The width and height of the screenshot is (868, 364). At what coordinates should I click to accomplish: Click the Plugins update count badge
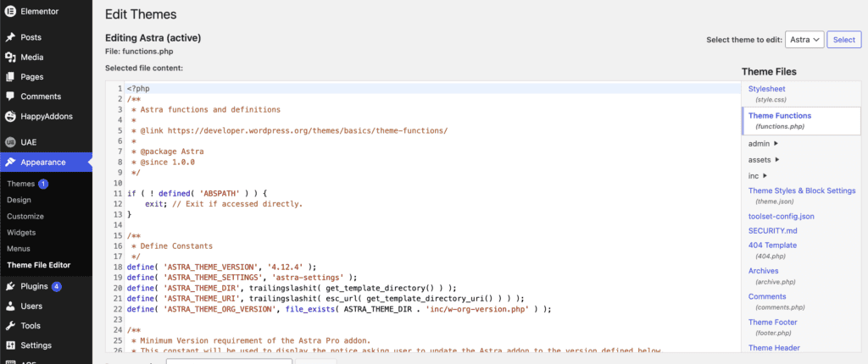[x=57, y=287]
